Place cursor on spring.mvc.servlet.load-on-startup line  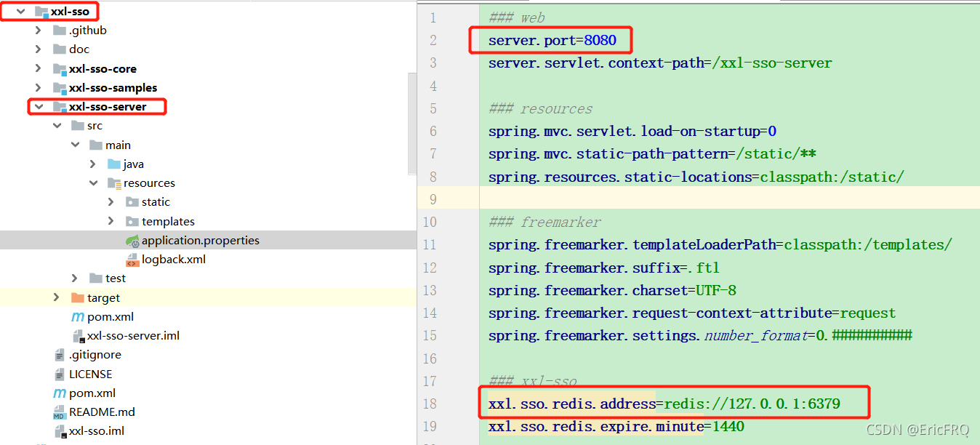tap(632, 132)
